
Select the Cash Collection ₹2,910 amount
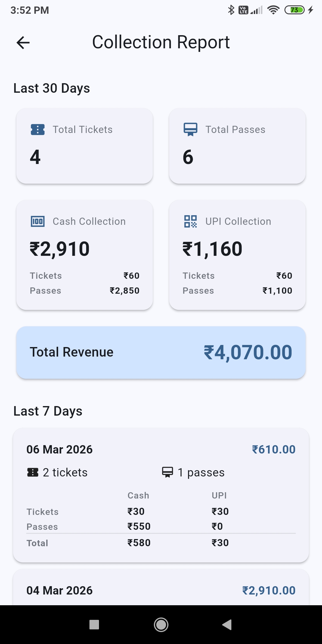(60, 249)
